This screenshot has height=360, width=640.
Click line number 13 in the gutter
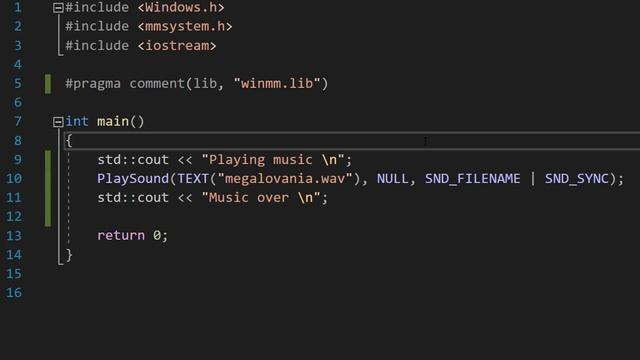[x=14, y=236]
